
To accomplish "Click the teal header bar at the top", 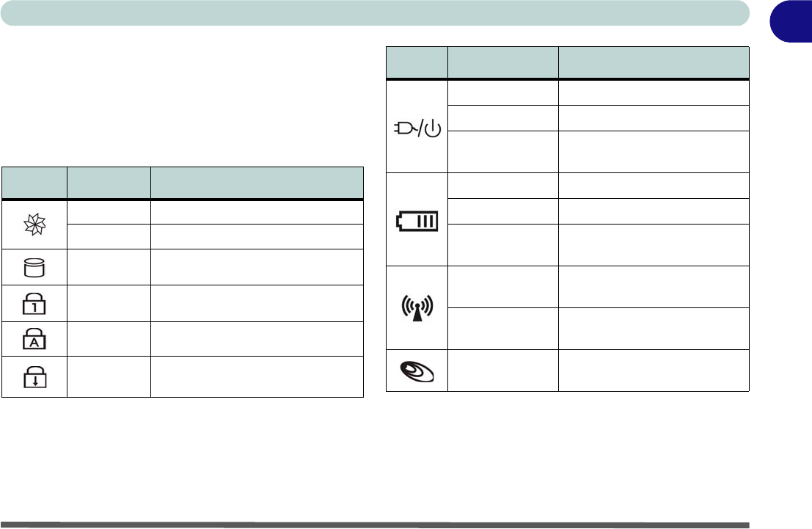I will (x=374, y=12).
